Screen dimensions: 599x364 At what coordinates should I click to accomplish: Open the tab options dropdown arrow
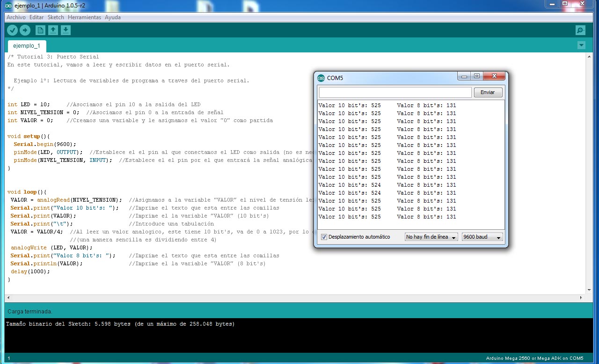pos(581,45)
